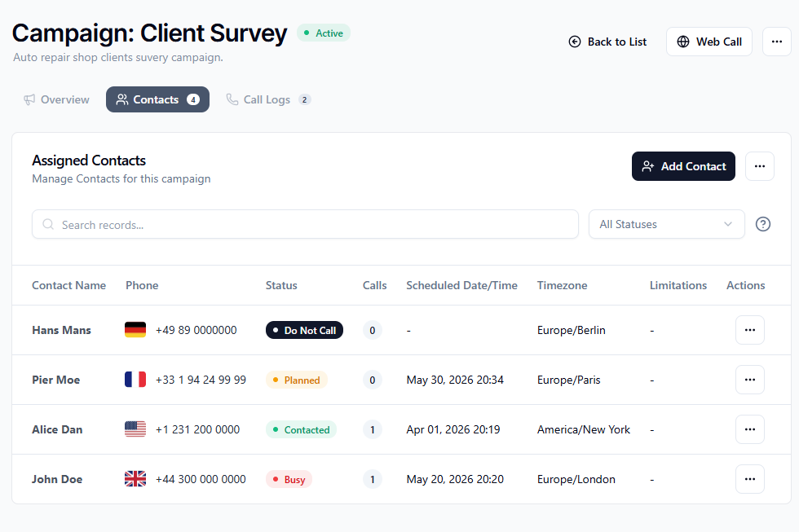Click timezone America/New York
The width and height of the screenshot is (799, 532).
coord(584,429)
